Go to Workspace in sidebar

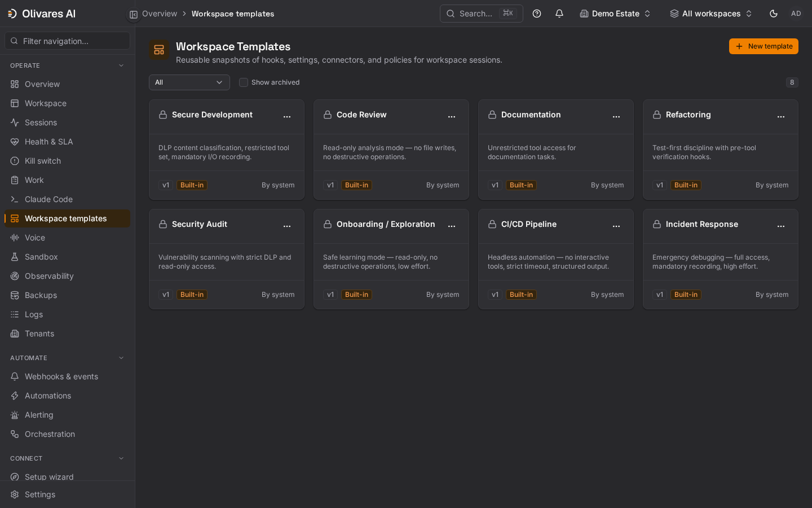(67, 103)
